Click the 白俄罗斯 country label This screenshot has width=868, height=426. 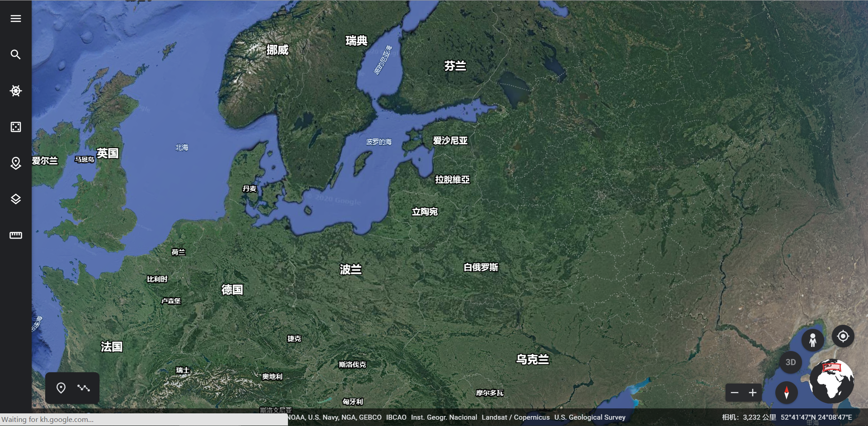click(x=481, y=267)
